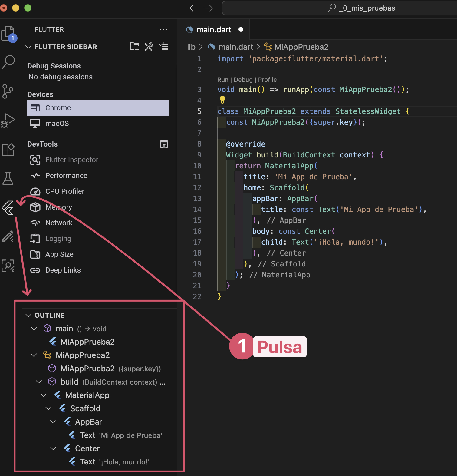Click the New Flutter Project icon
Screen dimensions: 457x476
134,47
